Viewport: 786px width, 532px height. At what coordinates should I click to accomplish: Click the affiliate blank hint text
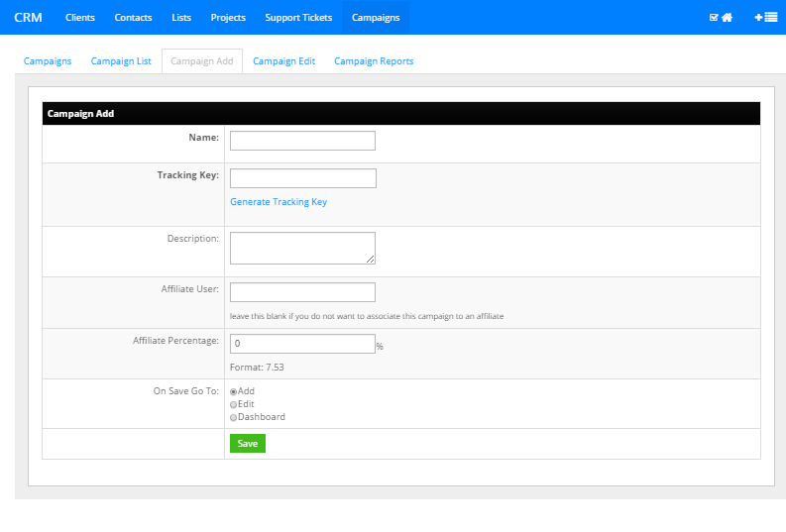coord(367,316)
